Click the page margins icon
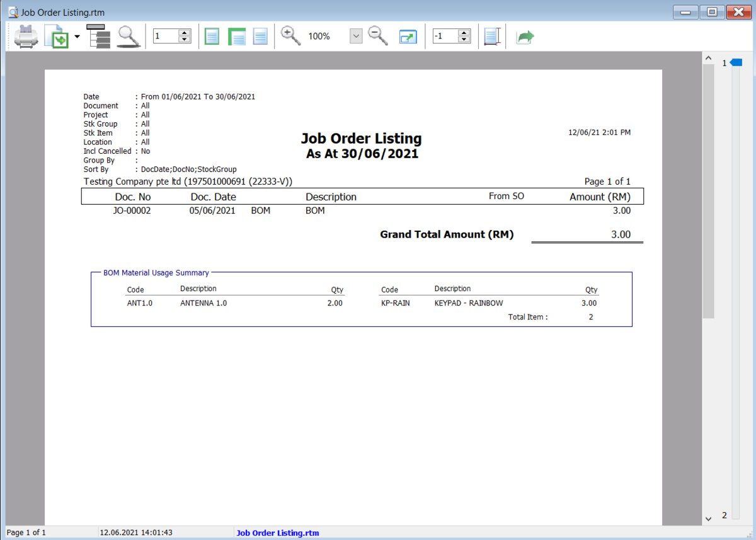 click(x=492, y=37)
